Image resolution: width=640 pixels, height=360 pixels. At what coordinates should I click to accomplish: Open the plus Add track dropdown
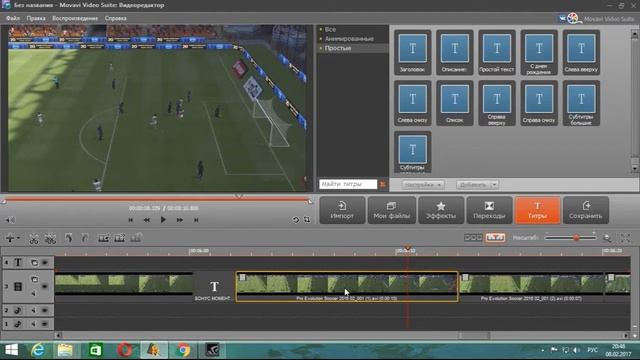coord(13,238)
